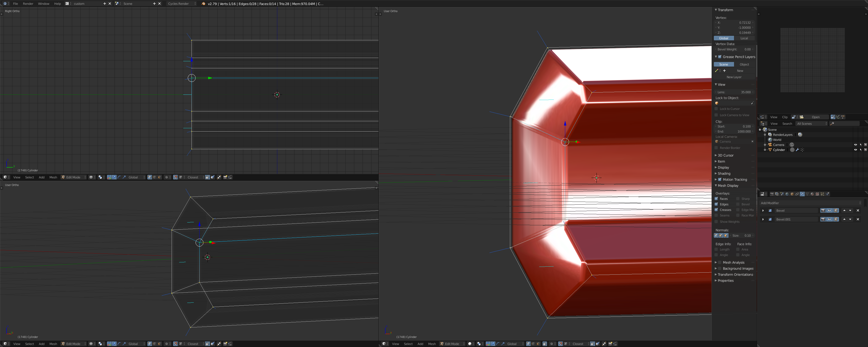The width and height of the screenshot is (868, 347).
Task: Enable Lock to Cursor checkbox
Action: [x=716, y=109]
